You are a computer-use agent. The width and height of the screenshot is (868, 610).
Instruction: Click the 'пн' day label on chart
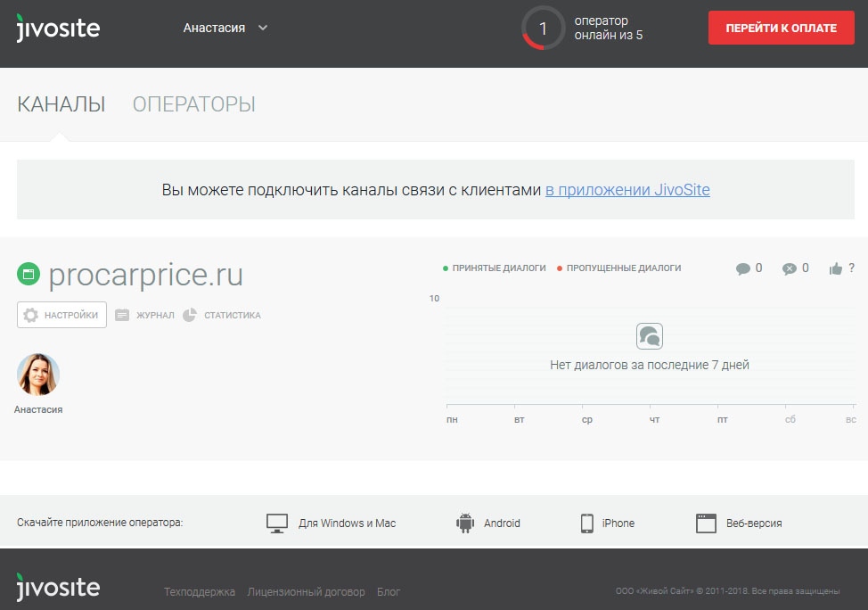pos(452,419)
